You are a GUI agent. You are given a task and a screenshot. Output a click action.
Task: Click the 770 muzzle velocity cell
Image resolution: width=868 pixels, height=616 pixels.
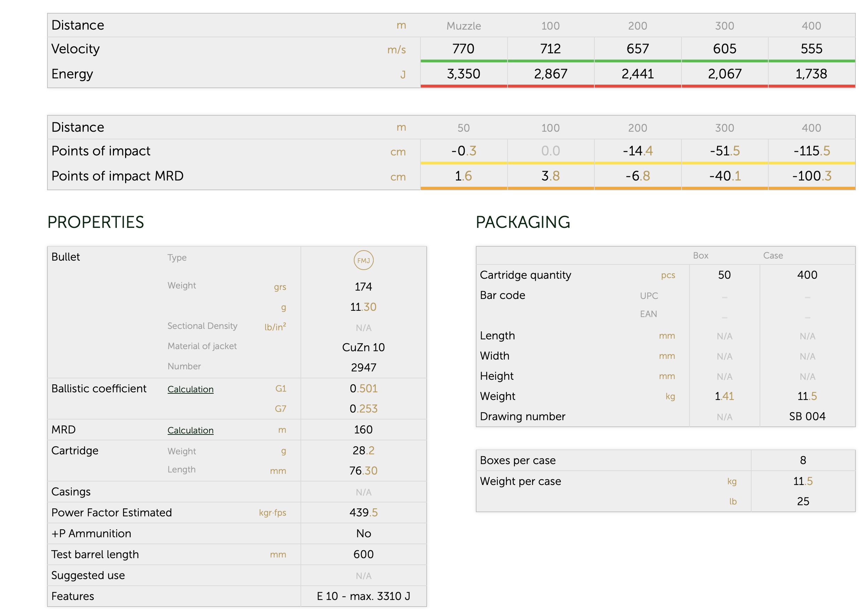(x=463, y=48)
